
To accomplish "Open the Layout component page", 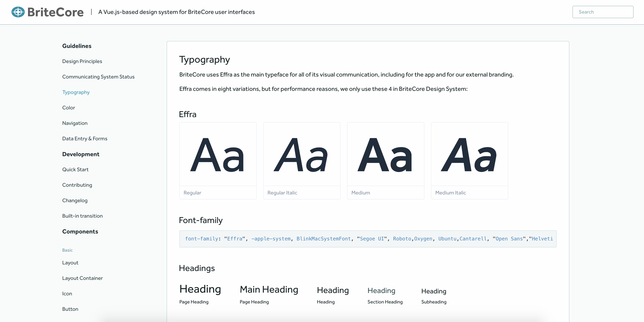I will (x=70, y=263).
